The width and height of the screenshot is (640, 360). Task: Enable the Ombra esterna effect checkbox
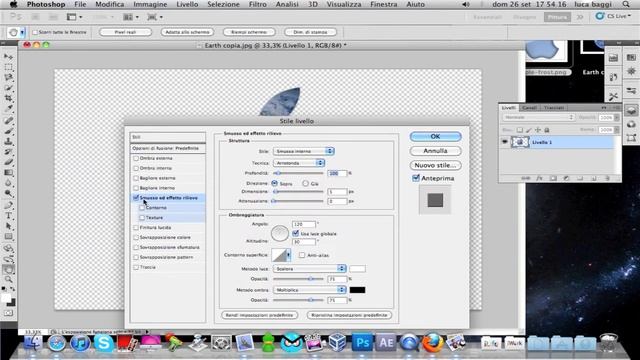[136, 158]
